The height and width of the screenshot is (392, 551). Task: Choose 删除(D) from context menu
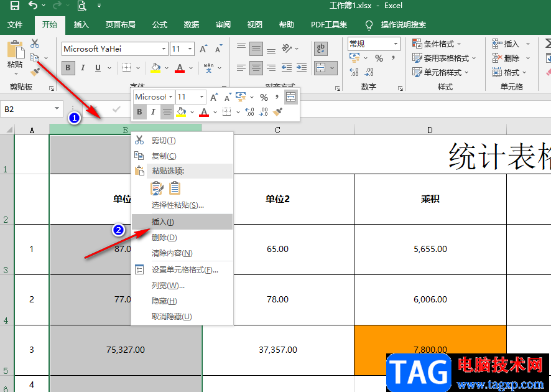[182, 238]
